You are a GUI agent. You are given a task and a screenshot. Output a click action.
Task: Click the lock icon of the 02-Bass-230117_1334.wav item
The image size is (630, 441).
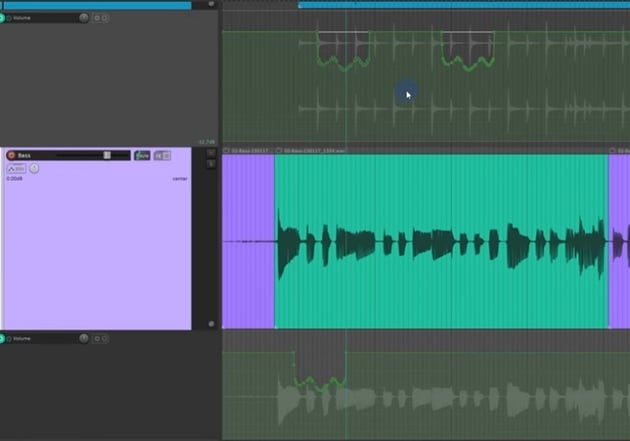279,151
